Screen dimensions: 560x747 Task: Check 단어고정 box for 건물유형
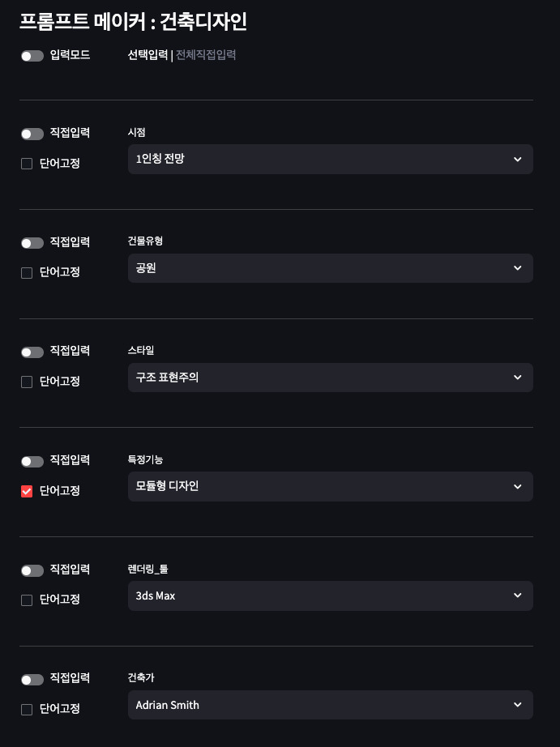point(27,273)
